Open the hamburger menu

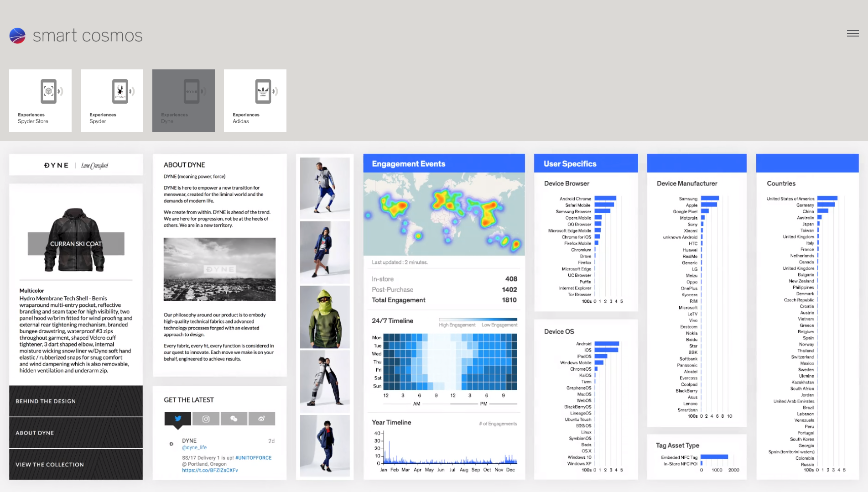(x=852, y=33)
